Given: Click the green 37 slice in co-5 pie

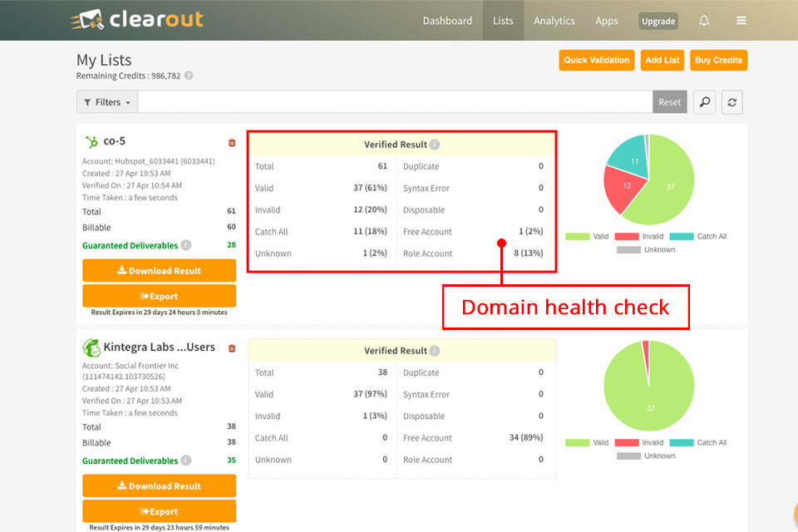Looking at the screenshot, I should click(x=671, y=187).
